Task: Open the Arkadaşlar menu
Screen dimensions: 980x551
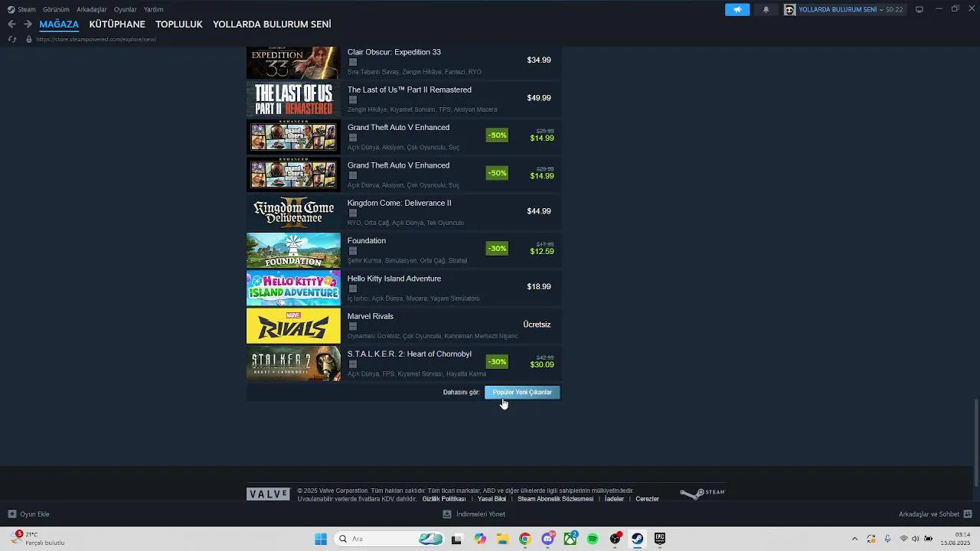Action: coord(91,9)
